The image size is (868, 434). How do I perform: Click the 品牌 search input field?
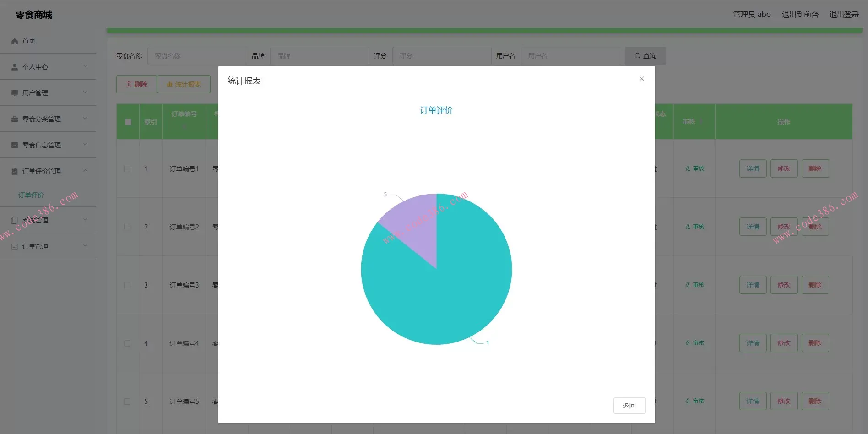point(320,56)
